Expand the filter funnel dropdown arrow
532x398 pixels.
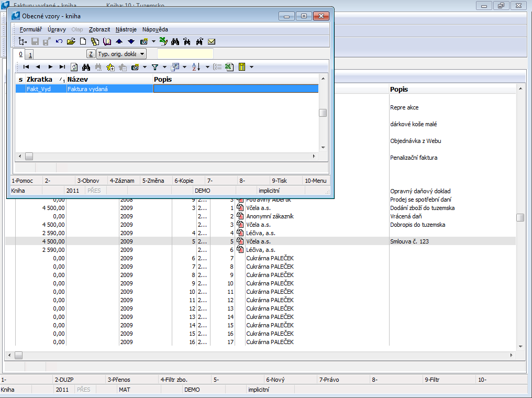pyautogui.click(x=164, y=67)
